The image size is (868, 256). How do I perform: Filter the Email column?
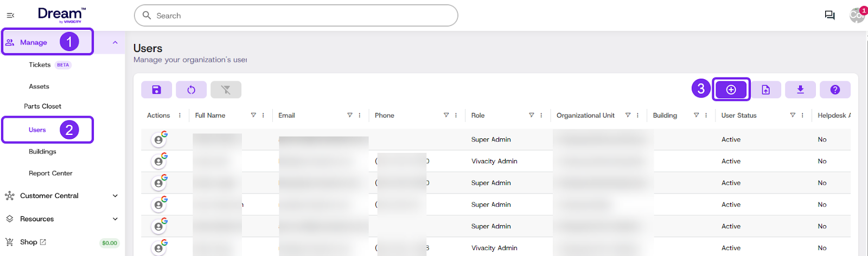click(x=350, y=116)
